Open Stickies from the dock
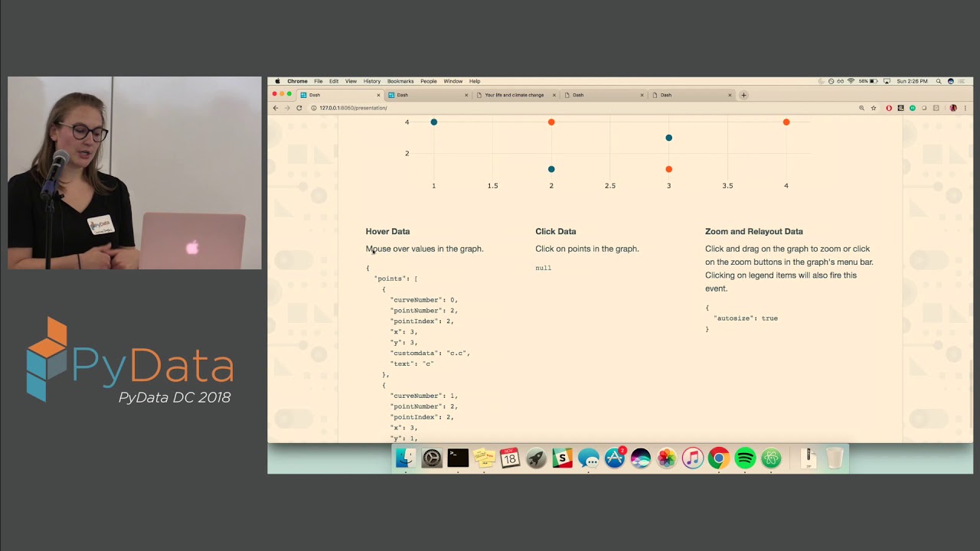 click(x=484, y=458)
